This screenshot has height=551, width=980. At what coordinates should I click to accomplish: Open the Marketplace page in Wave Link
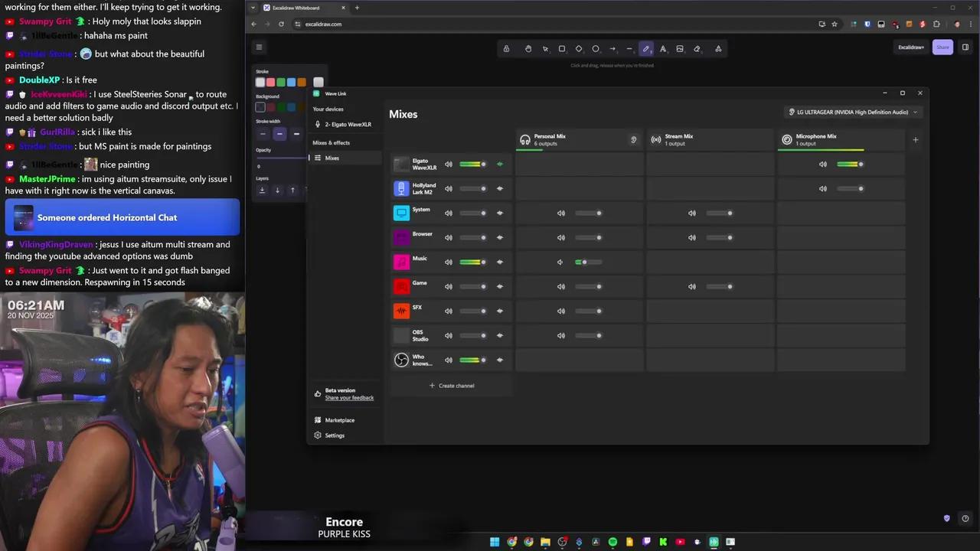click(x=335, y=420)
